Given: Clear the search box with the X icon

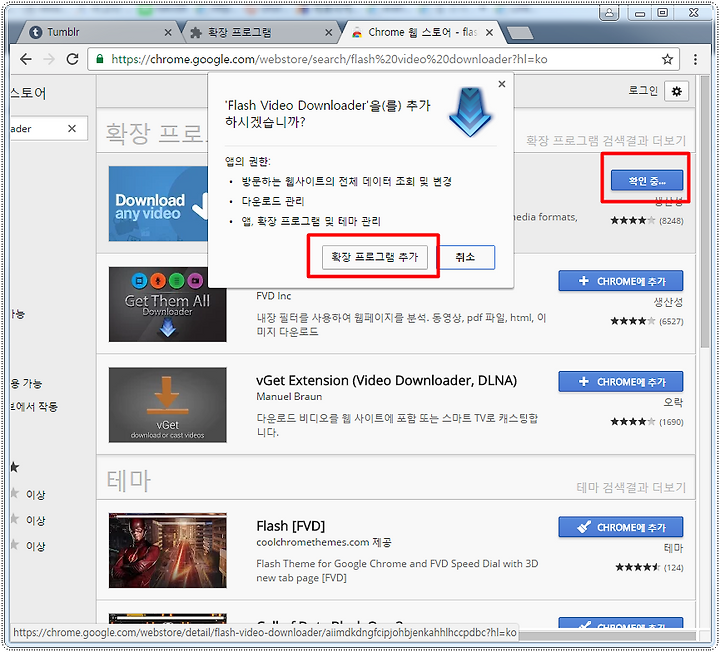Looking at the screenshot, I should 72,129.
